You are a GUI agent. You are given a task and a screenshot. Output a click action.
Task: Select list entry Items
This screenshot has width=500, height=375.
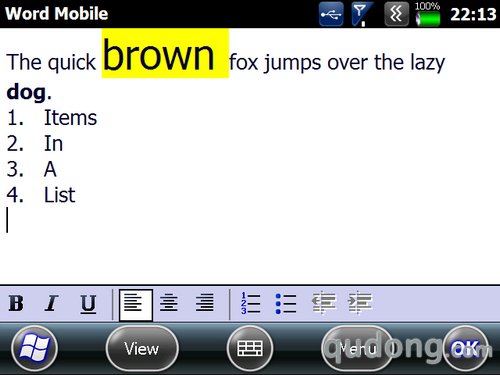pos(70,118)
